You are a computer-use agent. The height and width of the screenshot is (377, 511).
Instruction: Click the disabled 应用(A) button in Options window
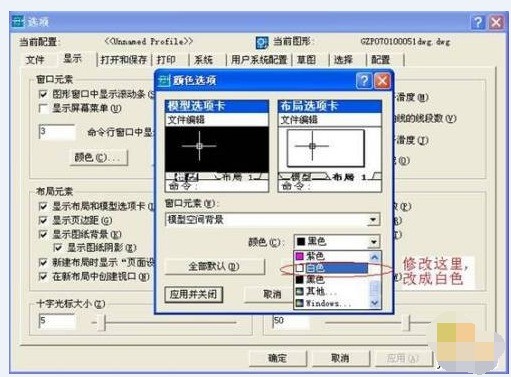click(403, 358)
